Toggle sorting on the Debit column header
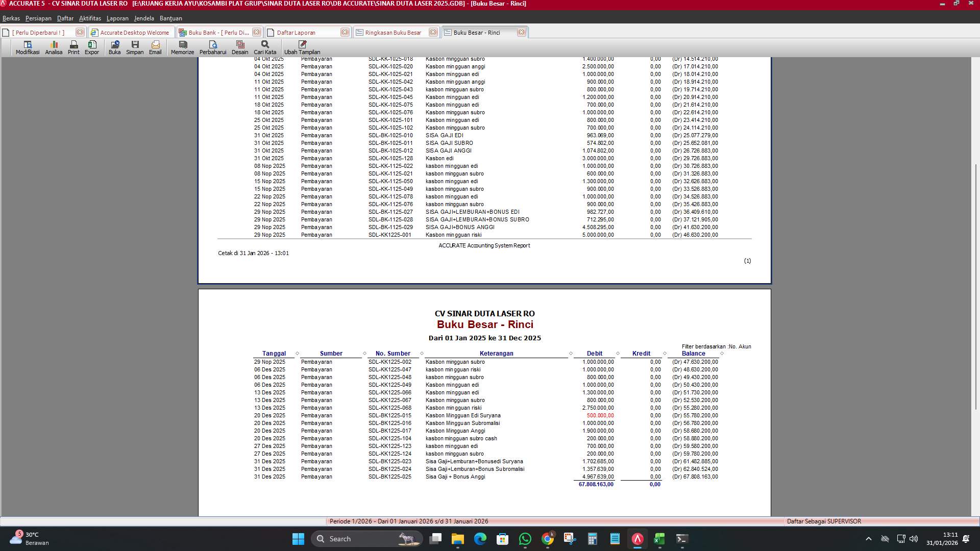Screen dimensions: 980x551 pos(595,353)
